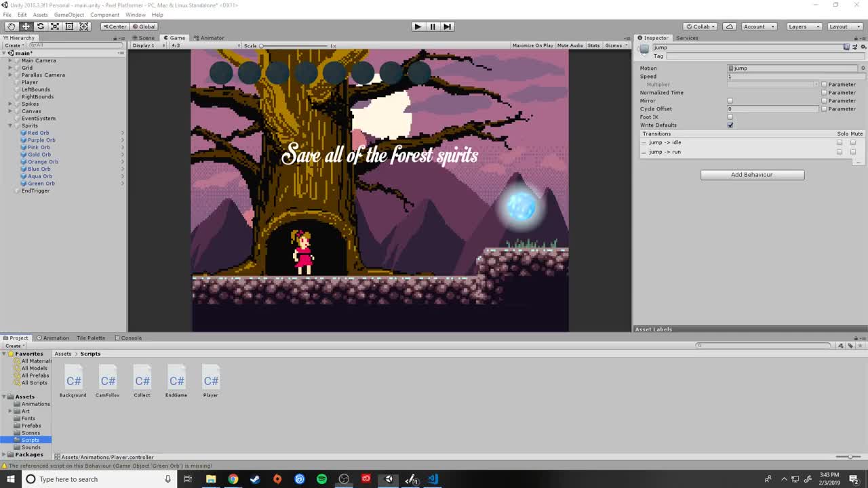
Task: Expand Parallax Camera in Hierarchy
Action: tap(10, 75)
